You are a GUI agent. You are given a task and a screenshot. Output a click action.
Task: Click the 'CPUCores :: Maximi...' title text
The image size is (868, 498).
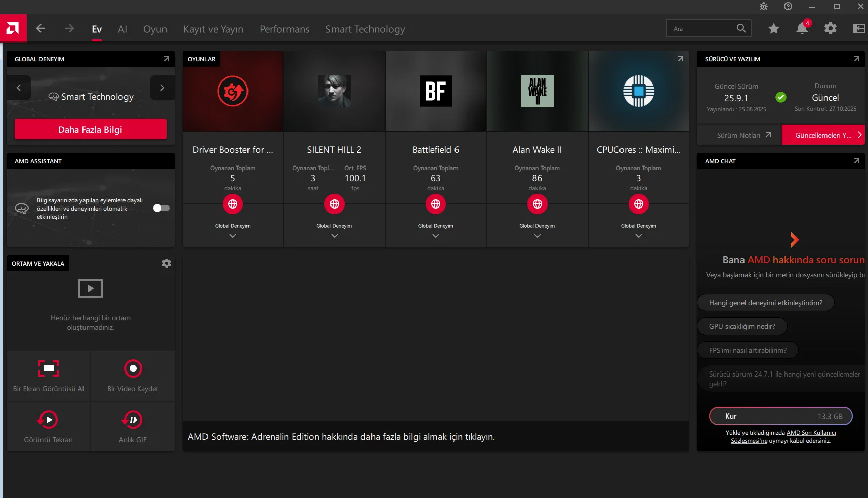click(x=639, y=150)
